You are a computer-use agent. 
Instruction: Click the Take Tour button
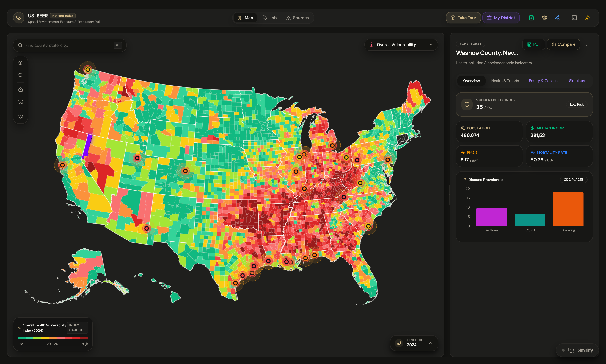point(463,18)
